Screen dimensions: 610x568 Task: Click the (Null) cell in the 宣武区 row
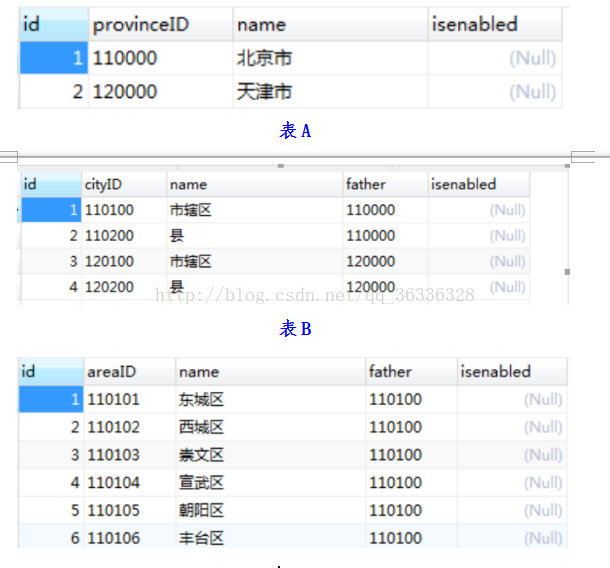(512, 483)
